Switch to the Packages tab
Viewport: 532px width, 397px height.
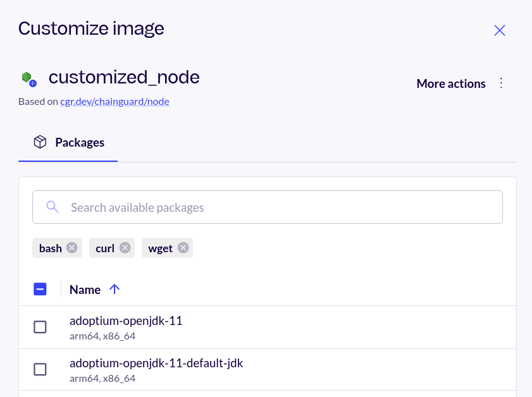click(x=68, y=142)
